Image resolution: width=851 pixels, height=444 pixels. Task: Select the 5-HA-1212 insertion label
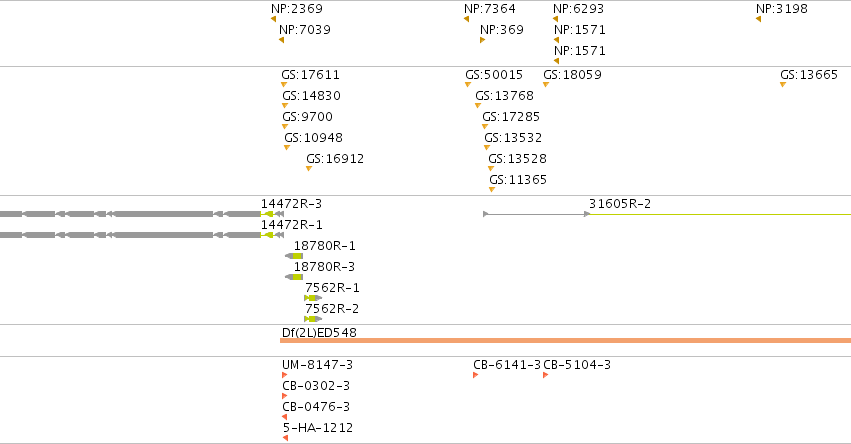[x=318, y=428]
